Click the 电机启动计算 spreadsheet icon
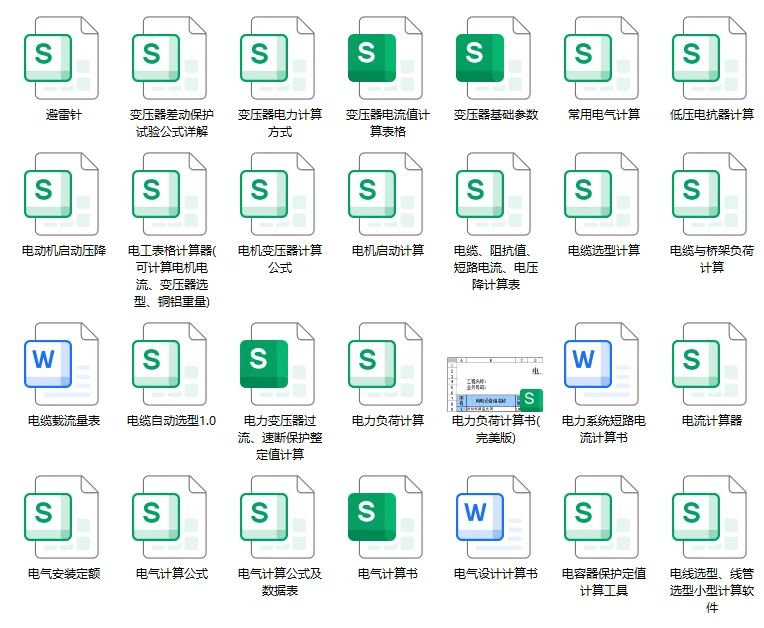764x628 pixels. tap(386, 194)
